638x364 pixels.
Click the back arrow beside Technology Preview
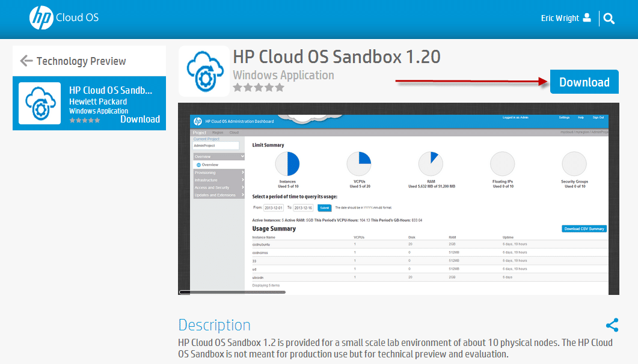[x=26, y=61]
